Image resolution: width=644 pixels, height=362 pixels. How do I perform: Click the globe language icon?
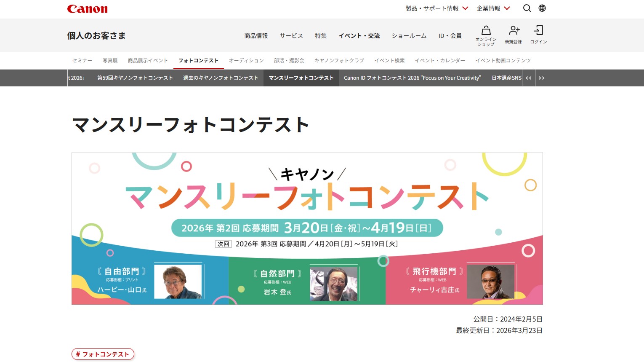point(542,8)
